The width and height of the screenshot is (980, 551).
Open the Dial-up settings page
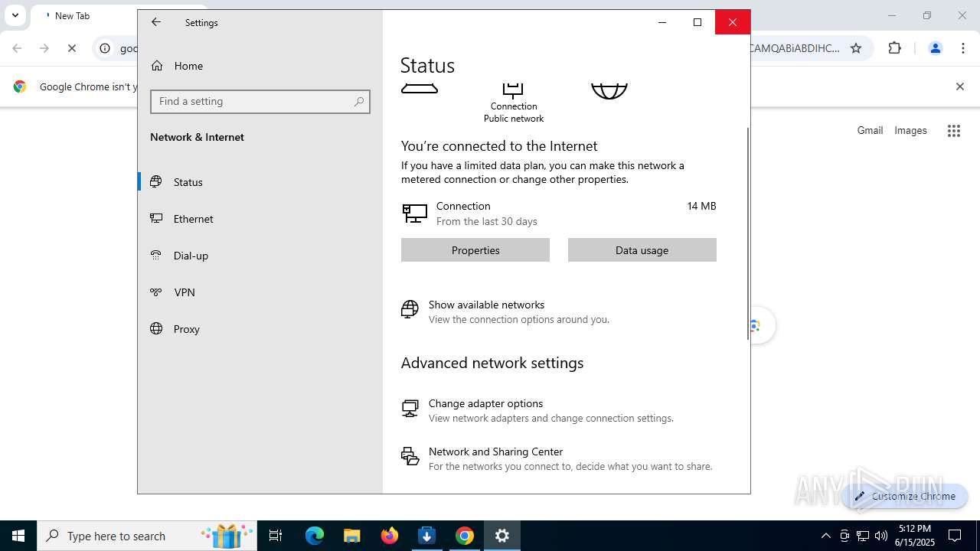260,256
